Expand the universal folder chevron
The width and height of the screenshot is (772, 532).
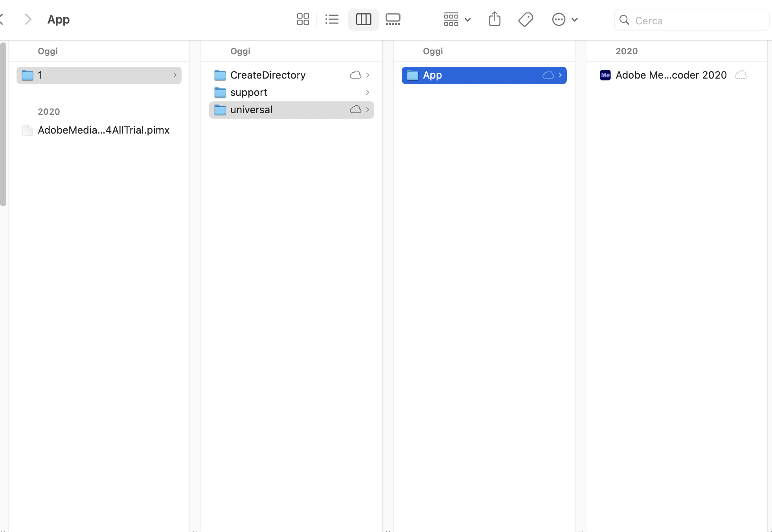[368, 110]
